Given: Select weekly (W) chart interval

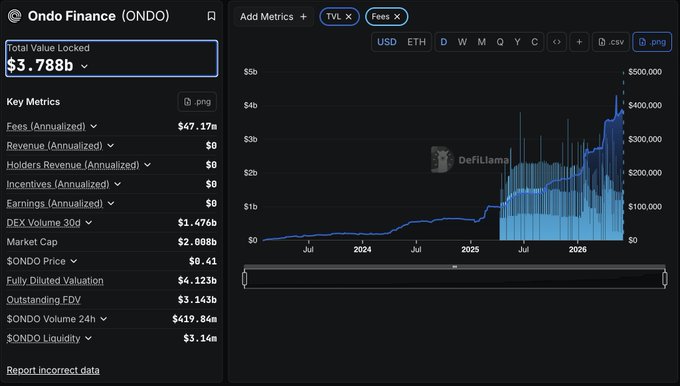Looking at the screenshot, I should click(x=462, y=42).
